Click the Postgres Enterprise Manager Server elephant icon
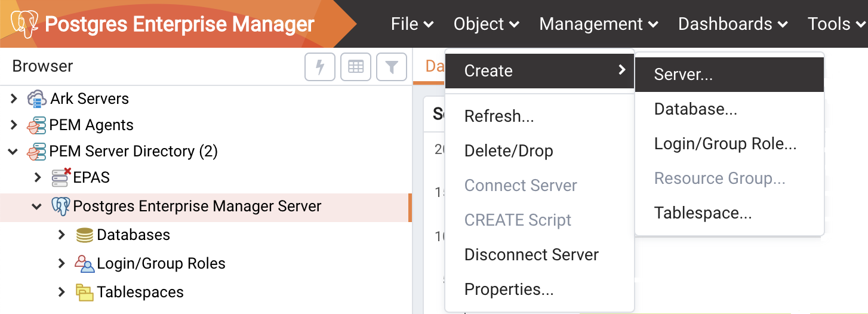 point(61,207)
